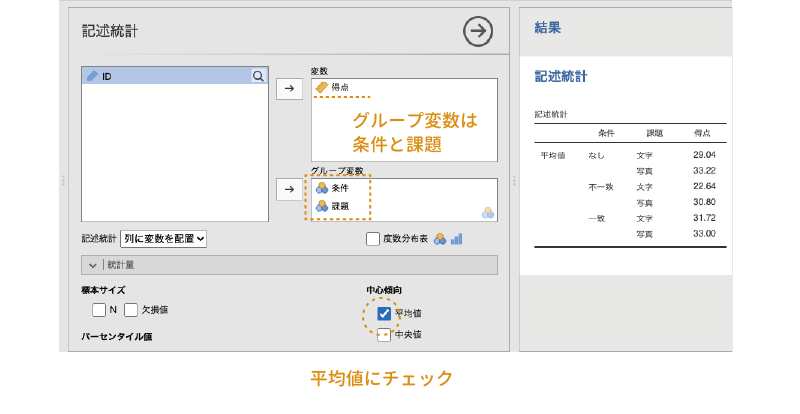Uncheck the 平均値 checkbox
The width and height of the screenshot is (800, 414).
tap(384, 313)
